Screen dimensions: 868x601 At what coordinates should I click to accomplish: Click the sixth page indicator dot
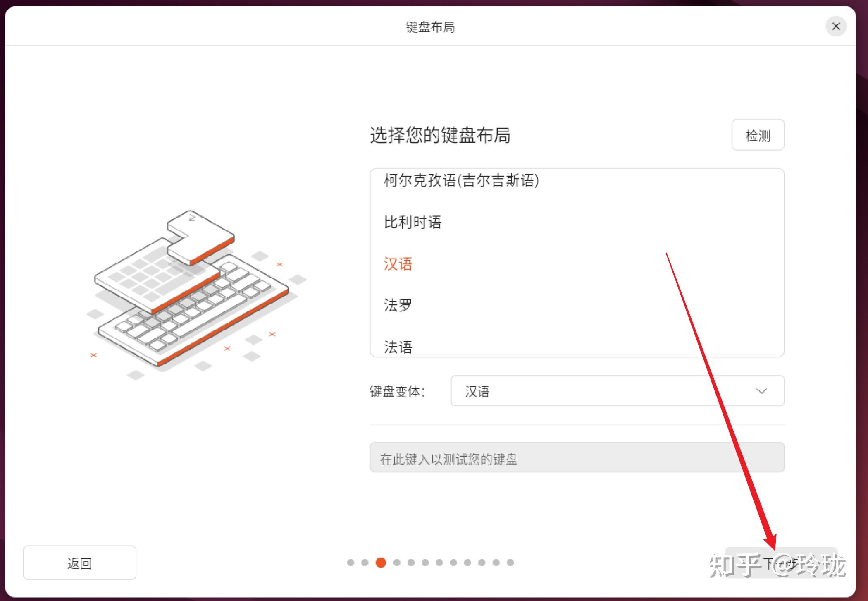pos(425,563)
